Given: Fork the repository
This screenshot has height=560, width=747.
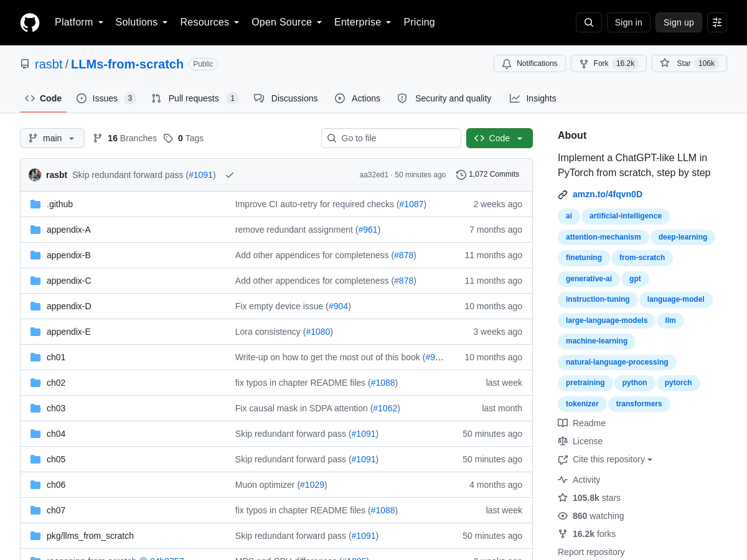Looking at the screenshot, I should [609, 63].
